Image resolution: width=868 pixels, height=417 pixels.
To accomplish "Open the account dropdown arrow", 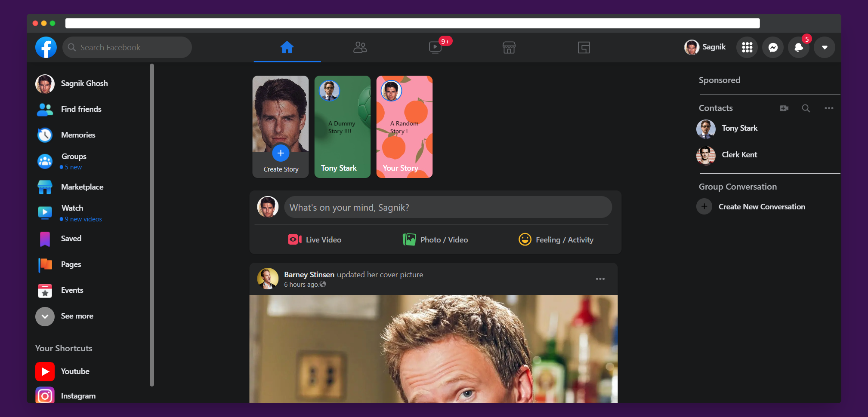I will coord(824,47).
